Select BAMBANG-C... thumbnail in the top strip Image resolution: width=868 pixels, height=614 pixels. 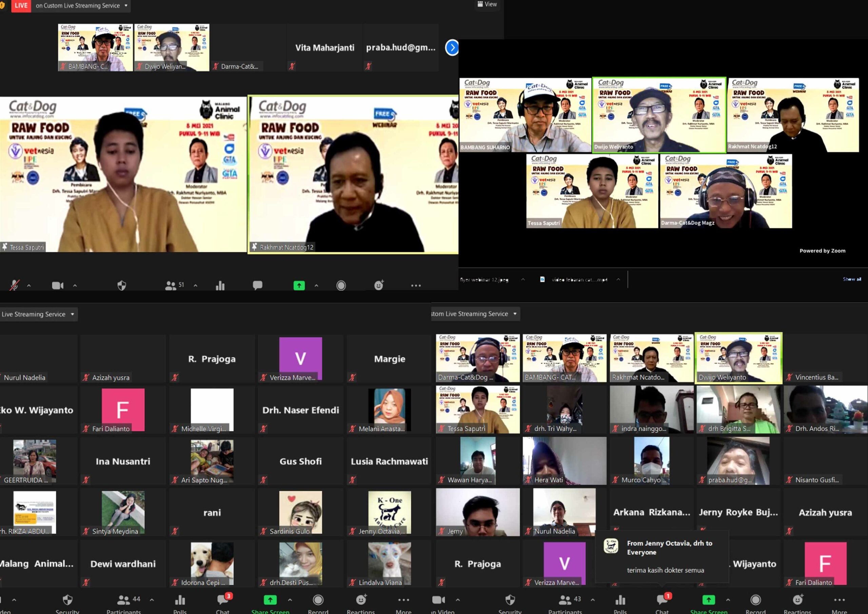[x=96, y=48]
